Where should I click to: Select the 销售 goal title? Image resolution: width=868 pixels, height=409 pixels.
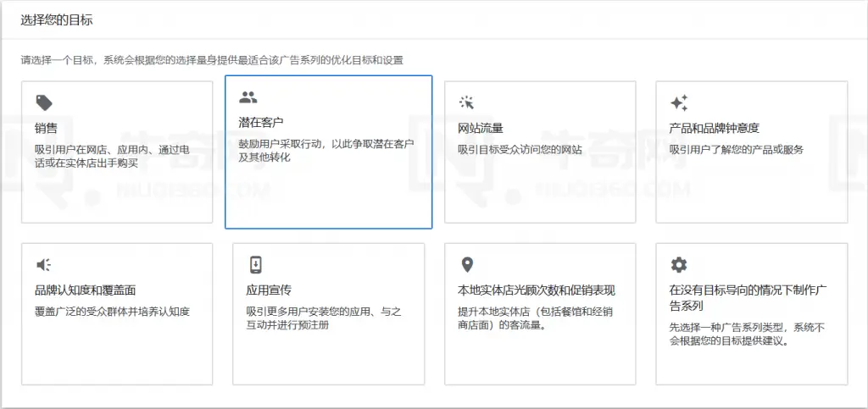point(46,129)
